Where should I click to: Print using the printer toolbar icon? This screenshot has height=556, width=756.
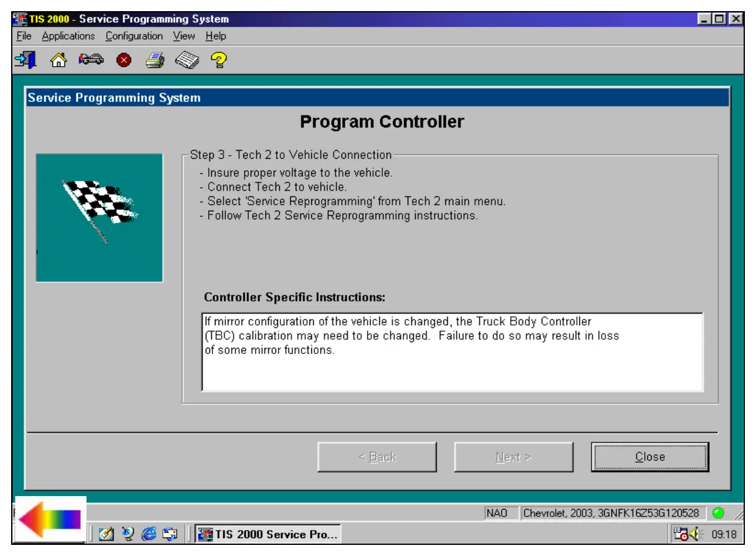point(154,60)
